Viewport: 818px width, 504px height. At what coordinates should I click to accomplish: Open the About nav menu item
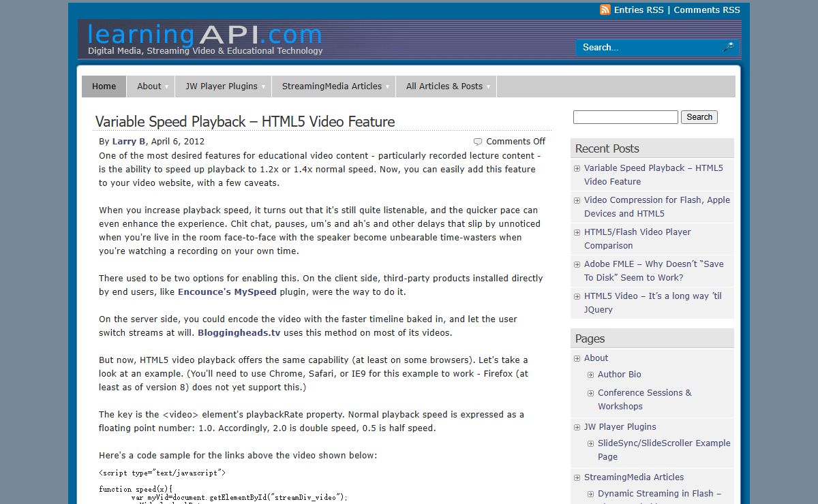149,86
